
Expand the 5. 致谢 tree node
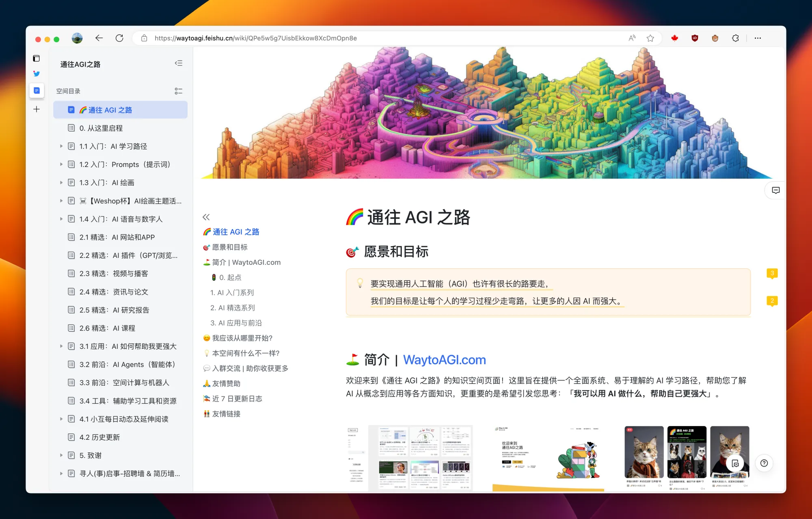[x=61, y=455]
